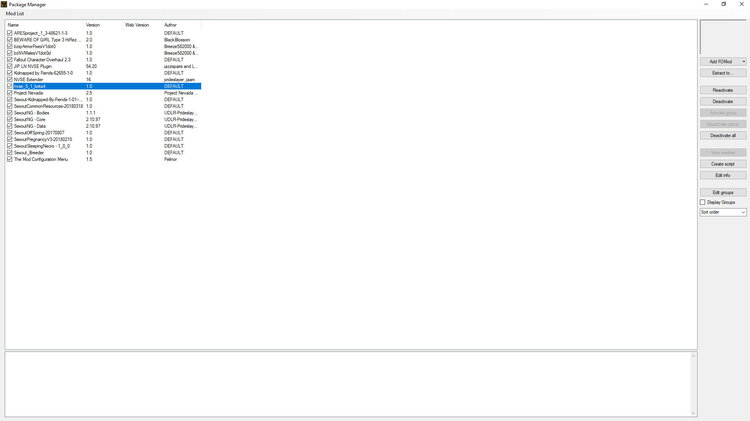Enable the Display Groups checkbox

pyautogui.click(x=703, y=202)
